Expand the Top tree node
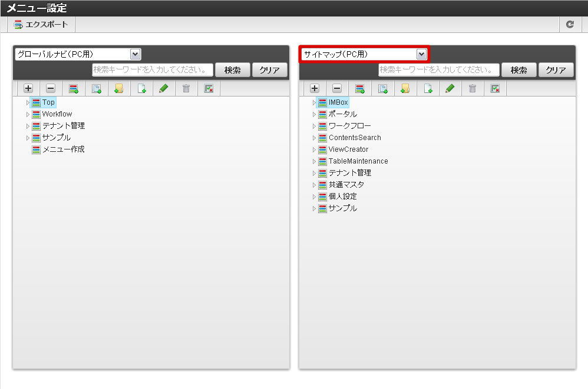 tap(27, 102)
